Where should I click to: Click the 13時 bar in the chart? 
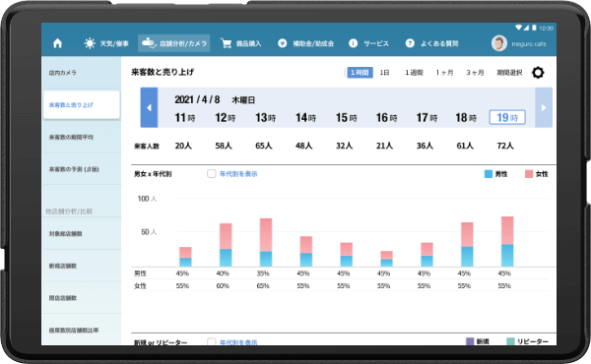tap(266, 242)
